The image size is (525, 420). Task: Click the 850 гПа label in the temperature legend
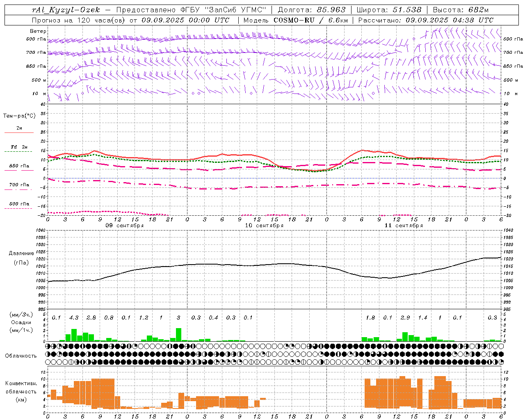pos(19,166)
